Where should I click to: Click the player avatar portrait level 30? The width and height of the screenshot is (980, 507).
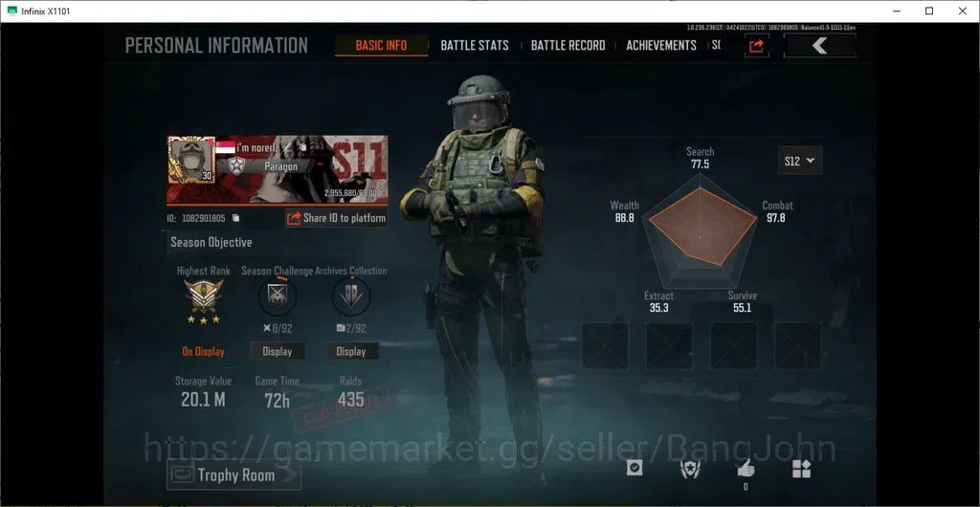pos(191,161)
